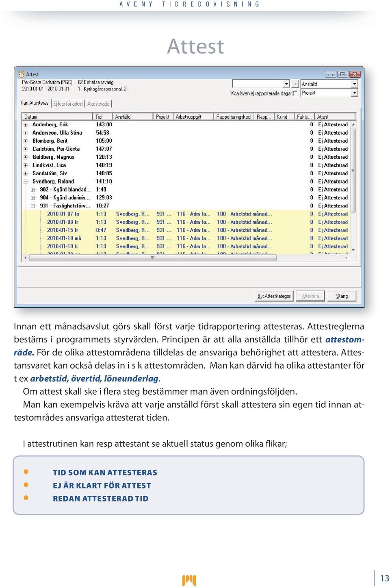
Task: Click the Rapporteringskod column header
Action: (x=234, y=117)
